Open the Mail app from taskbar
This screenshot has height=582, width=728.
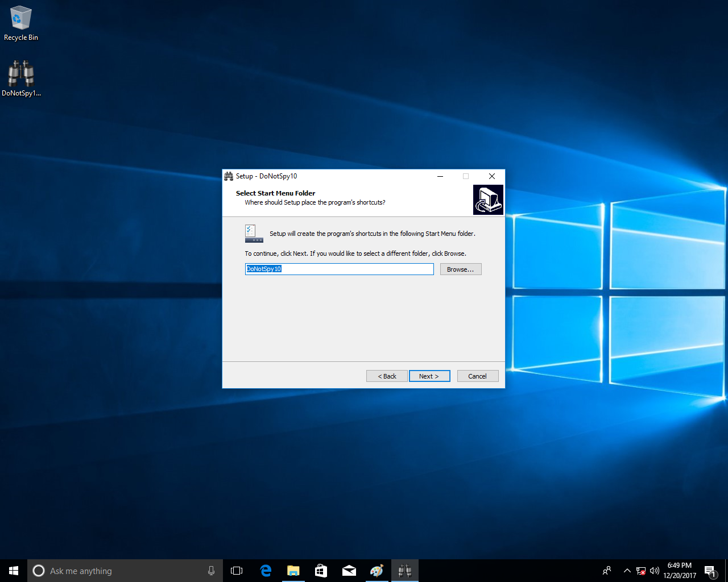[x=349, y=571]
